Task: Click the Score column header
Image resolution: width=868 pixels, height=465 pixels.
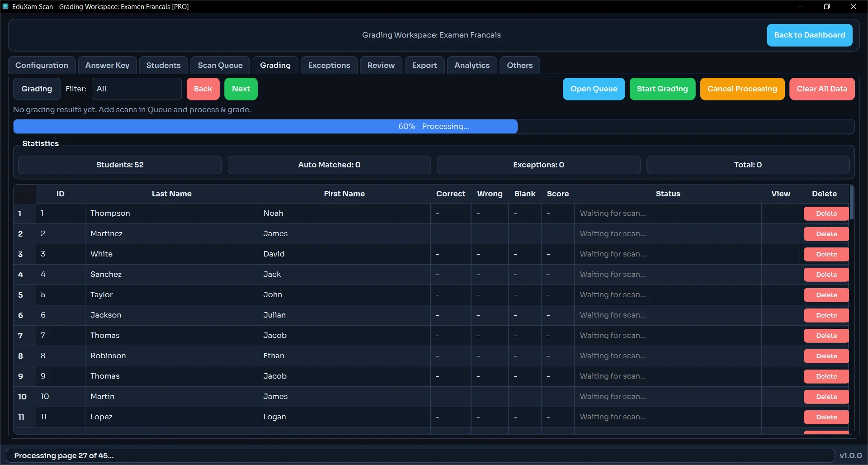Action: [557, 194]
